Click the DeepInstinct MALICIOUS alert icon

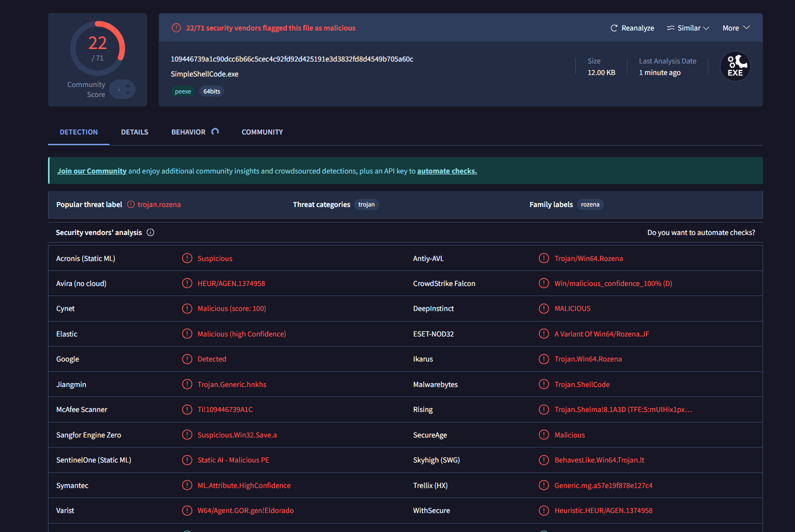[x=544, y=308]
